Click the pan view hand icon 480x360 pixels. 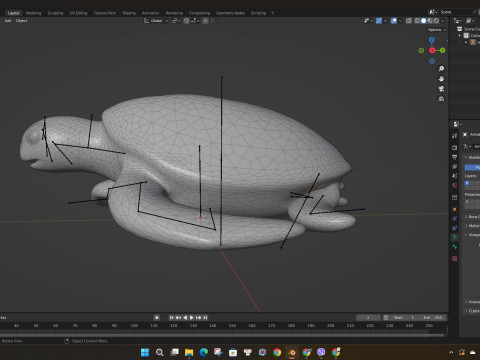click(x=441, y=79)
